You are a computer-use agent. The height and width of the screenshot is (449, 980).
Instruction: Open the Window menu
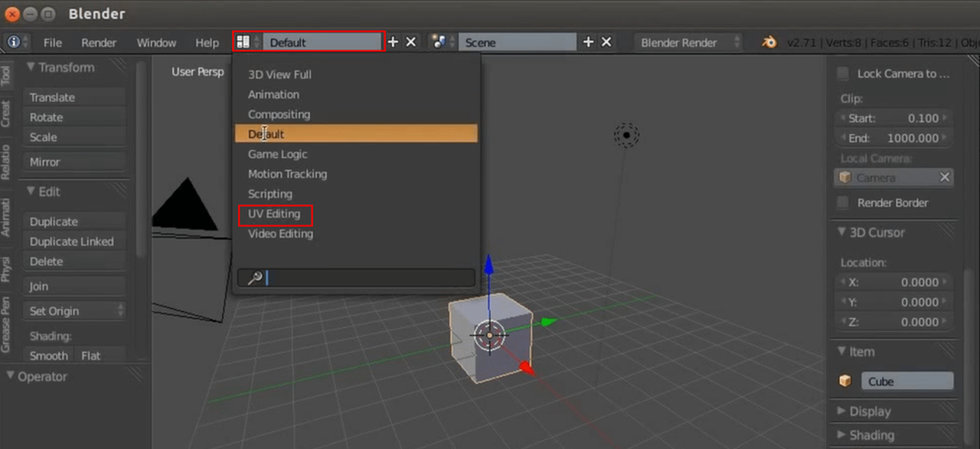(156, 43)
